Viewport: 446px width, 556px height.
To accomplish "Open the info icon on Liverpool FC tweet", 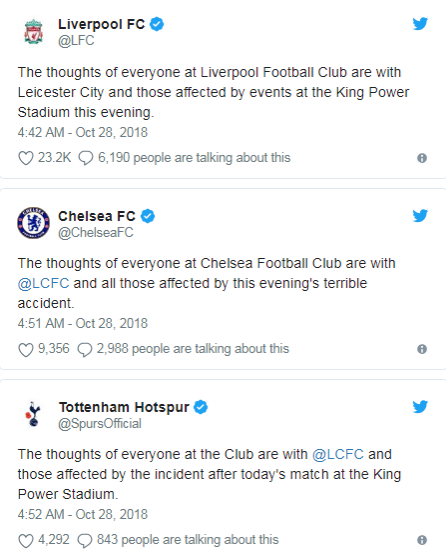I will (422, 158).
